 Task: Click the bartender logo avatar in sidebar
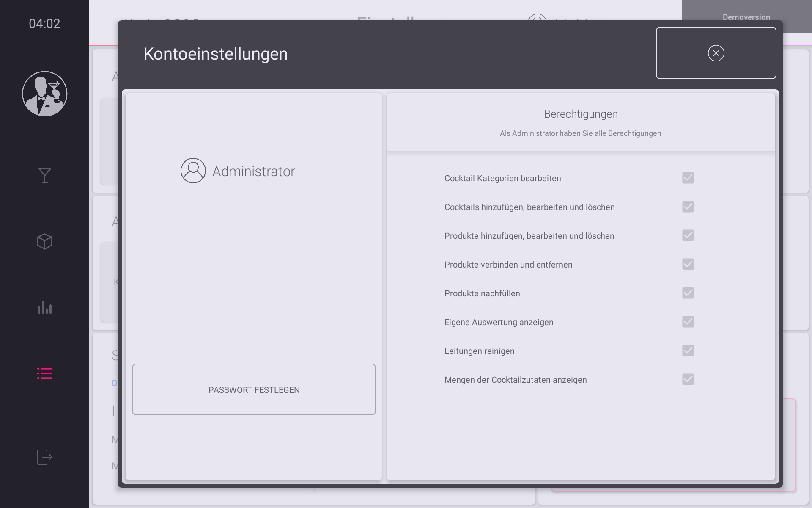click(x=44, y=94)
